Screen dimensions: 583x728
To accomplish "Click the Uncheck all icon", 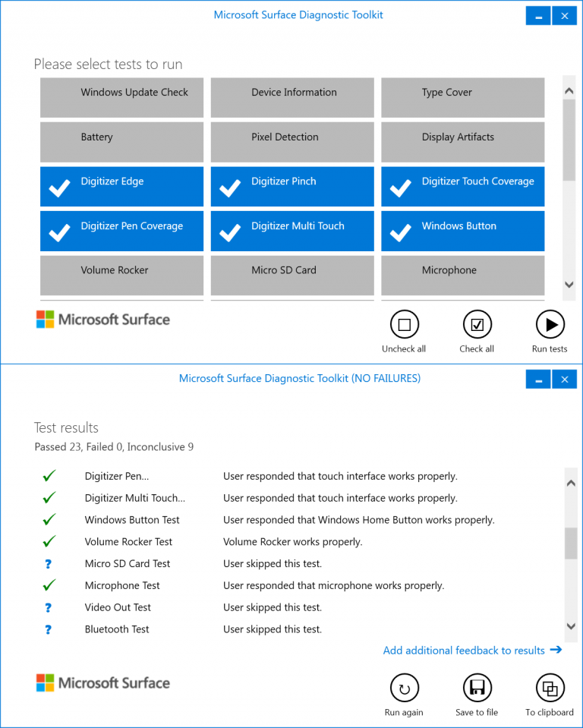I will coord(404,325).
